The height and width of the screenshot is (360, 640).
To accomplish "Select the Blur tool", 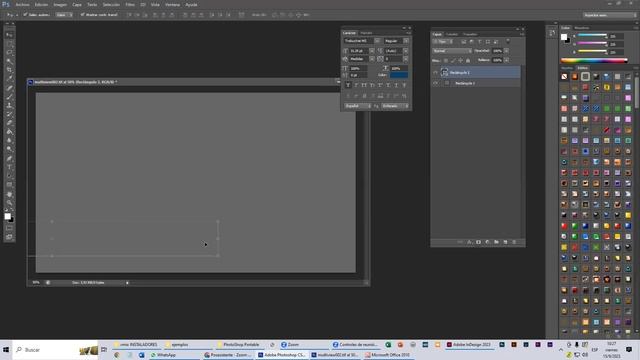I will [x=9, y=140].
